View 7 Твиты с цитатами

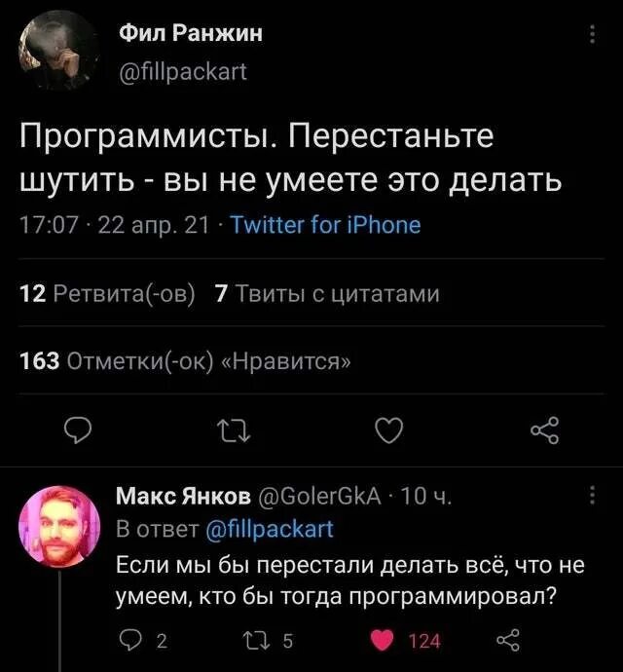pos(325,293)
